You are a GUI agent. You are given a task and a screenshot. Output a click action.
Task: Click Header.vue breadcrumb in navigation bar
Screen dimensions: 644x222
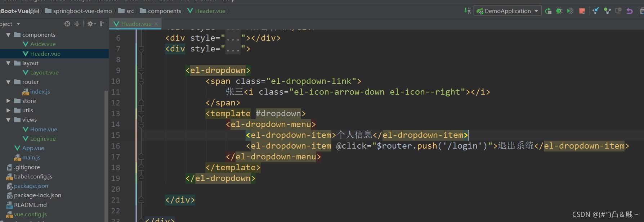210,11
